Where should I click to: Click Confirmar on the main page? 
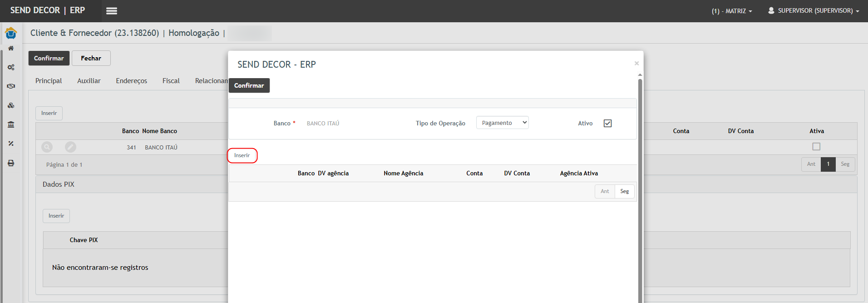pos(49,58)
